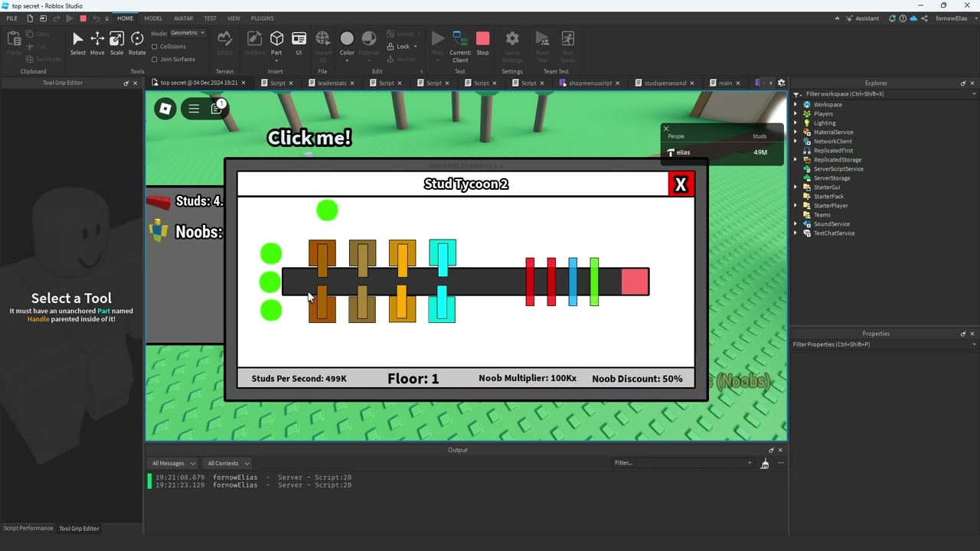Open the Terrain Editor
This screenshot has height=551, width=980.
coord(224,43)
